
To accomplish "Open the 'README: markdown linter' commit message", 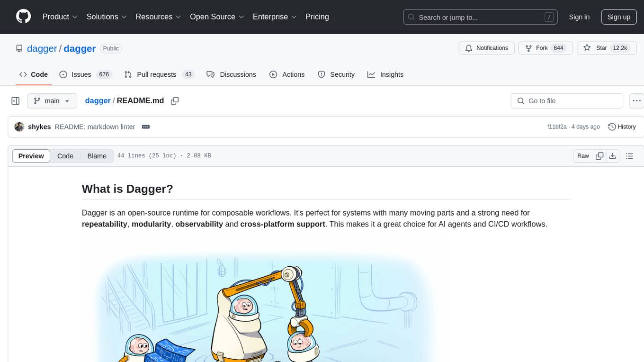I will tap(95, 127).
